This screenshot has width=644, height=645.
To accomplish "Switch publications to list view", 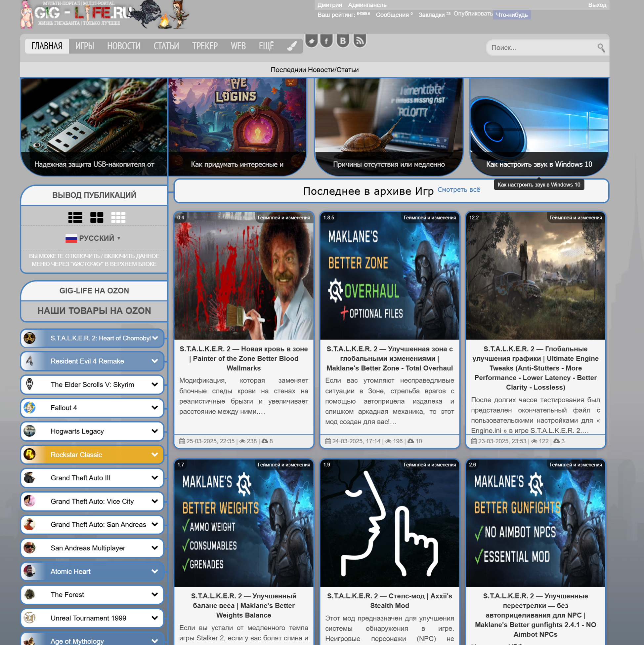I will click(x=75, y=217).
